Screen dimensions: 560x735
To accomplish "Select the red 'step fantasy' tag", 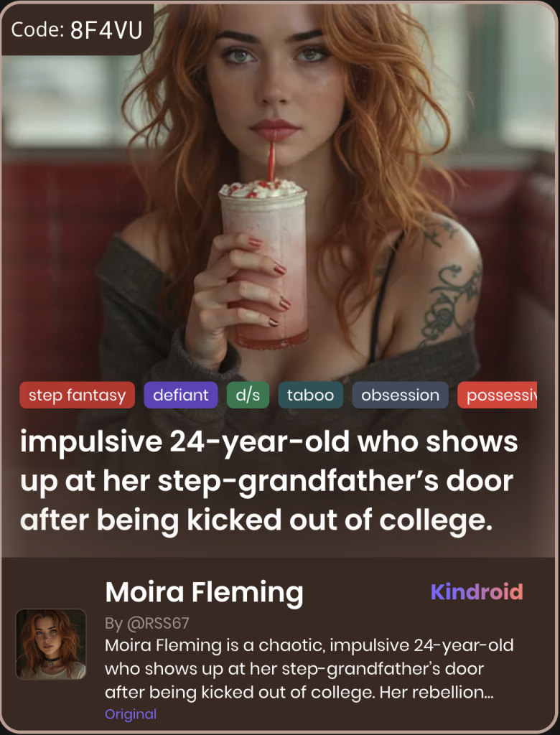I will click(x=78, y=395).
